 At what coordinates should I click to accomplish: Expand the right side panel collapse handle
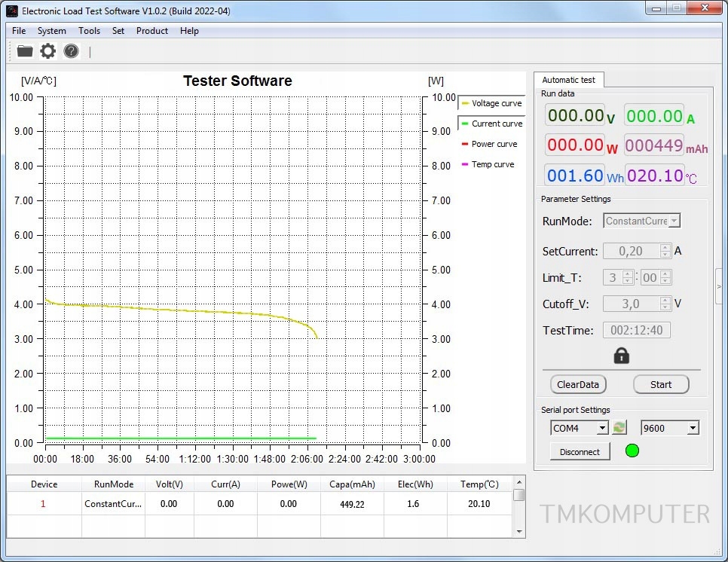point(719,286)
